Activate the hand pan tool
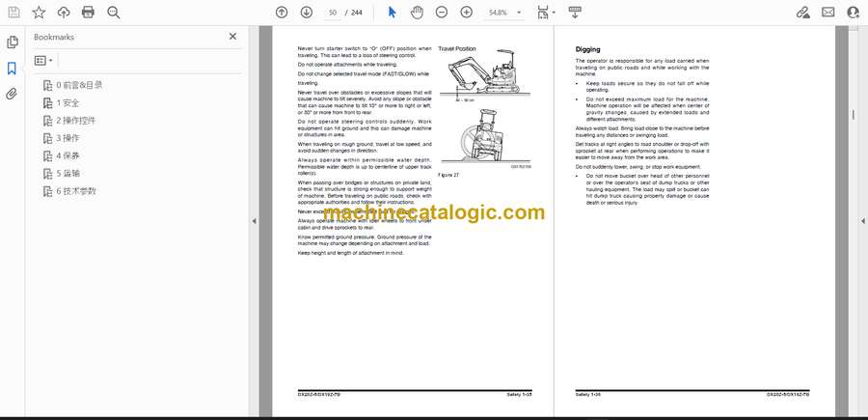 (417, 13)
